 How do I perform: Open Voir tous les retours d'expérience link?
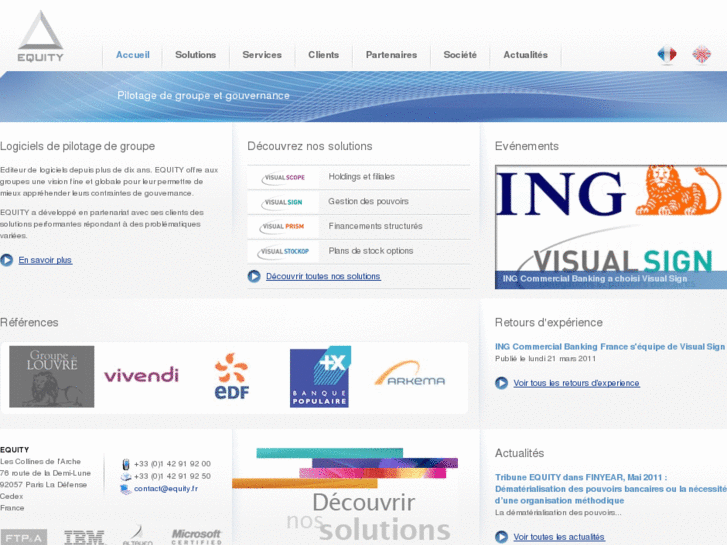[x=576, y=383]
